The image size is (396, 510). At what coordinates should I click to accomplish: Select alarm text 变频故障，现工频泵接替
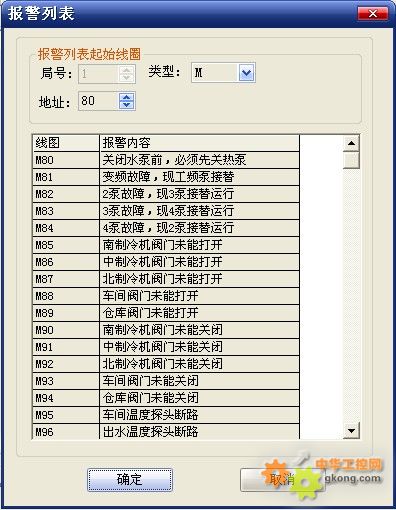click(168, 177)
